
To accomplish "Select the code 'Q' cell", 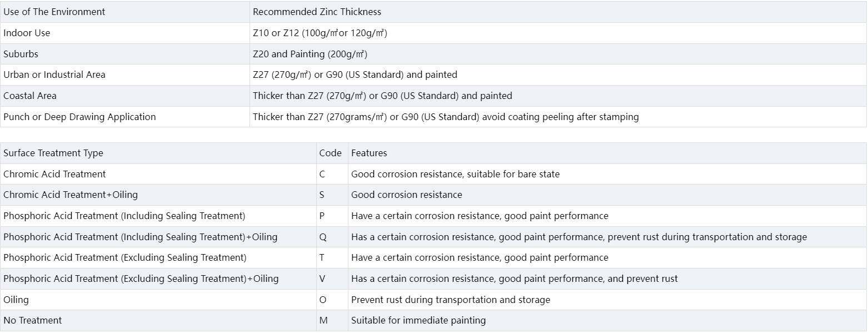I will point(323,237).
